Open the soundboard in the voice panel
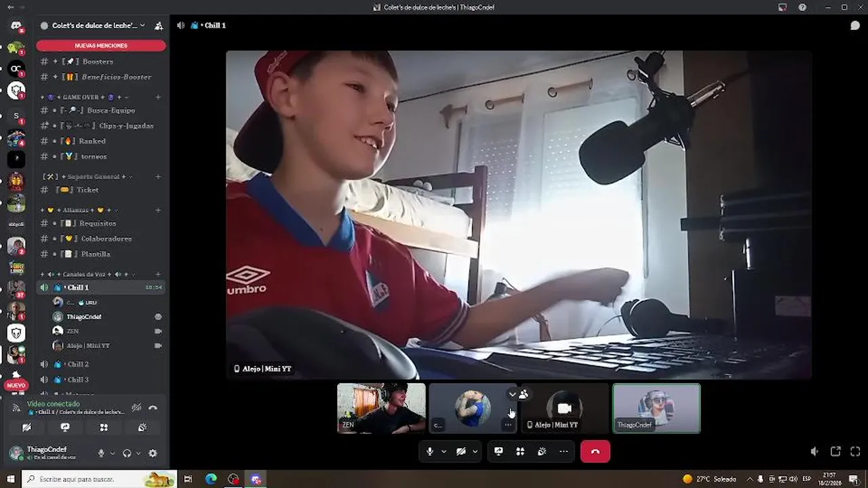The height and width of the screenshot is (488, 868). click(142, 428)
